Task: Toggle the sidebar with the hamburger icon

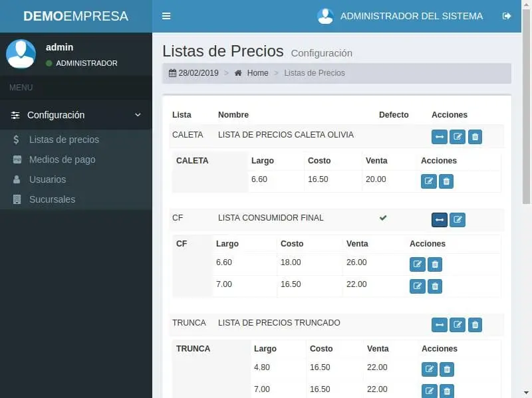Action: pyautogui.click(x=166, y=16)
